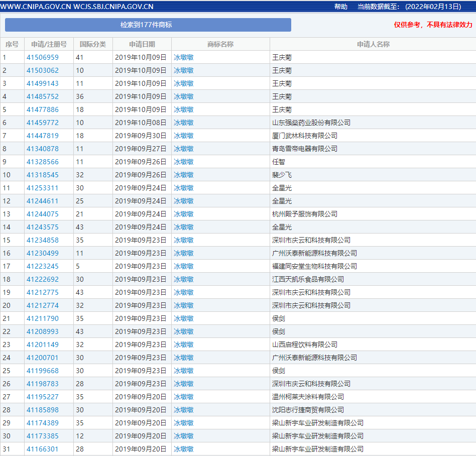The height and width of the screenshot is (456, 476).
Task: Open registration number 41173385
Action: coord(43,436)
